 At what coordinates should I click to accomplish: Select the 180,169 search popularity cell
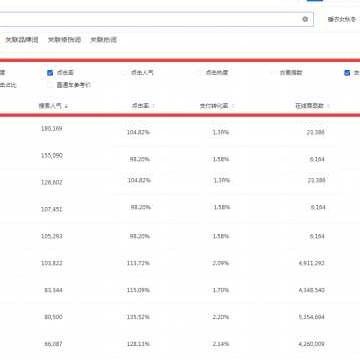coord(52,129)
